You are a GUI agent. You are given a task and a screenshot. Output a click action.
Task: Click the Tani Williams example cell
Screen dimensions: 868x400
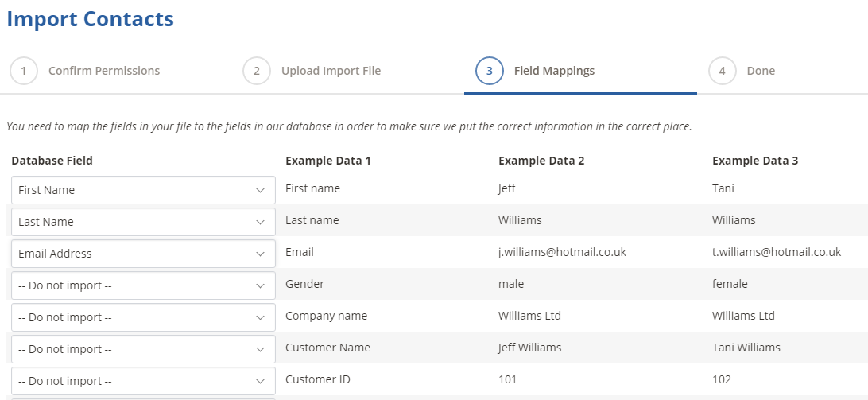point(746,348)
